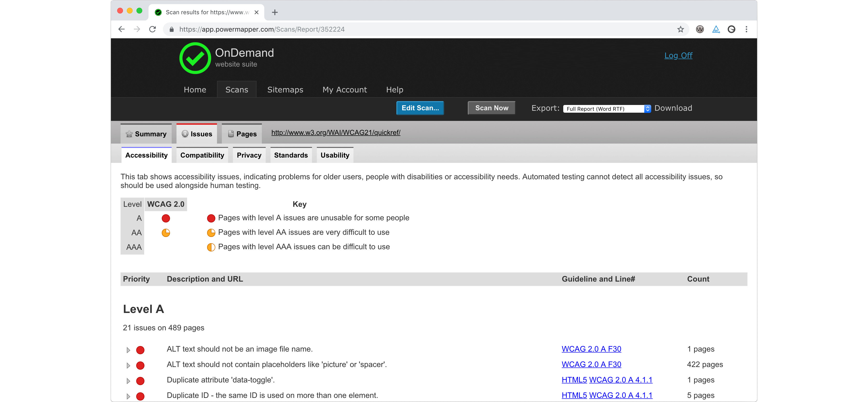Click the '422 pages' count
The width and height of the screenshot is (868, 402).
(705, 365)
